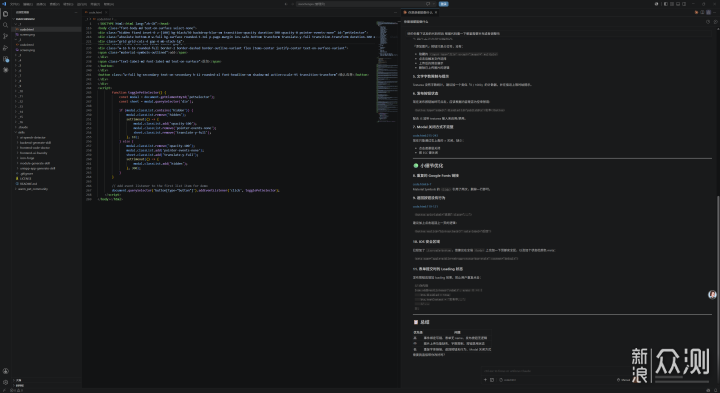The width and height of the screenshot is (720, 393).
Task: Open the Extensions view with update badge
Action: pos(6,59)
